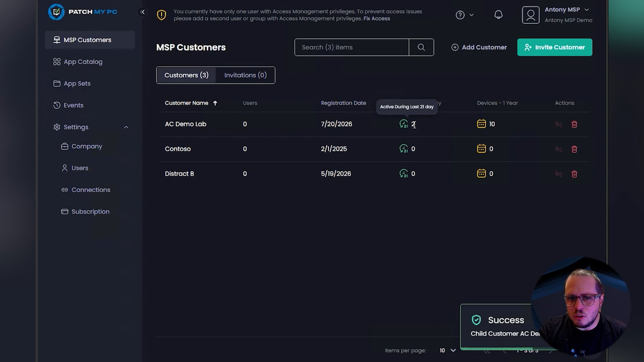Open the help question mark menu
The width and height of the screenshot is (644, 362).
click(465, 15)
